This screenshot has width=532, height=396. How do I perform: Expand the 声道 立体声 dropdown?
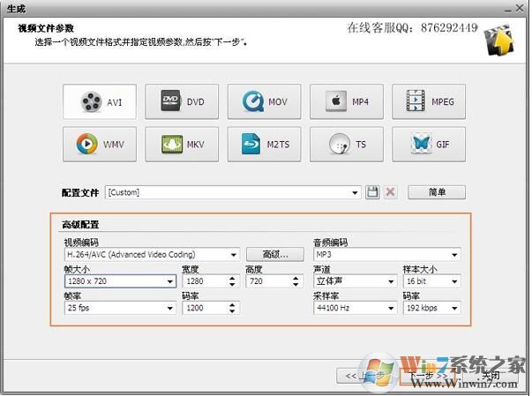356,281
